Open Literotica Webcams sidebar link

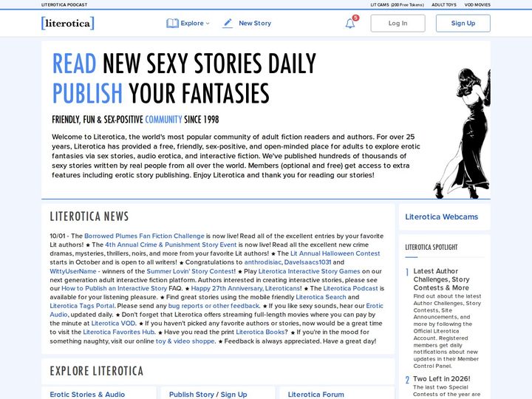pos(441,216)
